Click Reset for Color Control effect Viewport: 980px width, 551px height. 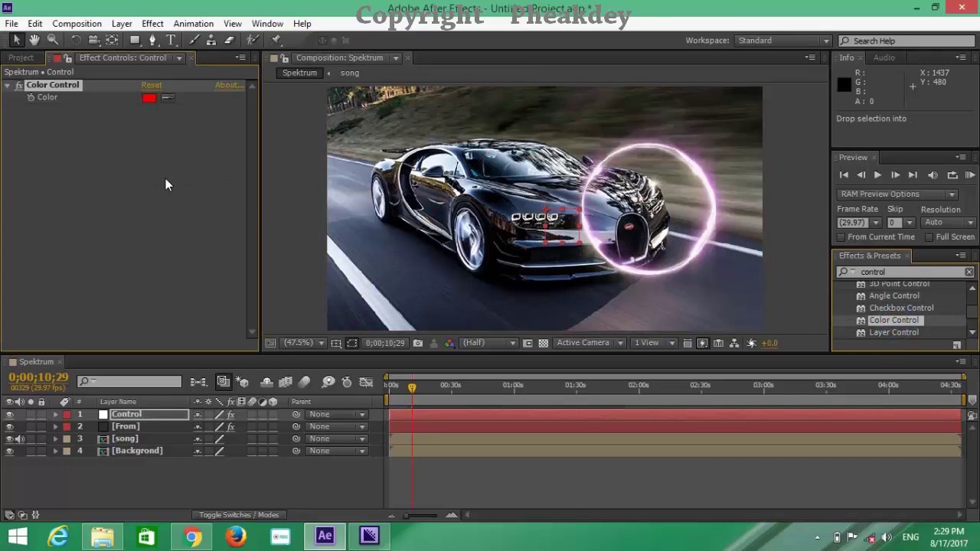point(152,85)
